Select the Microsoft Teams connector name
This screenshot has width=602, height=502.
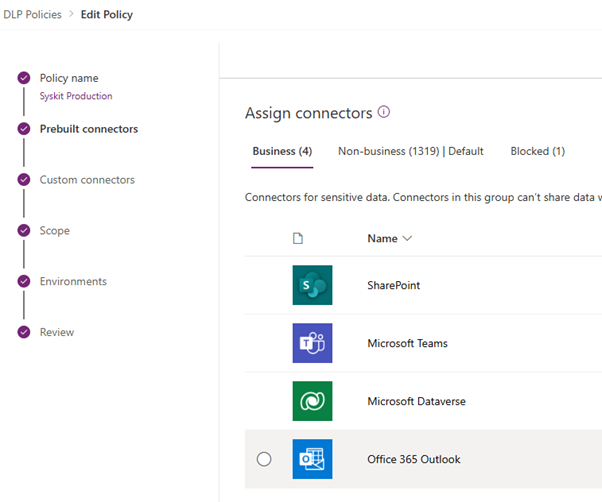point(407,343)
